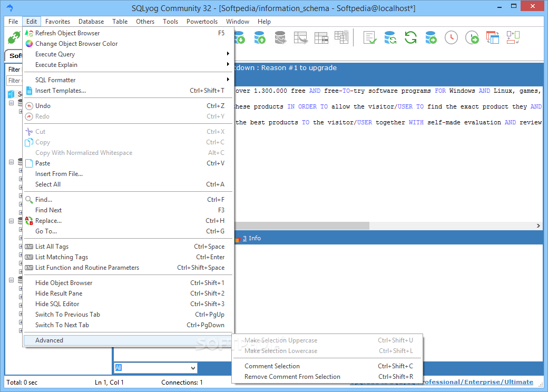Click database with green right arrow icon
Image resolution: width=548 pixels, height=392 pixels.
(x=431, y=37)
